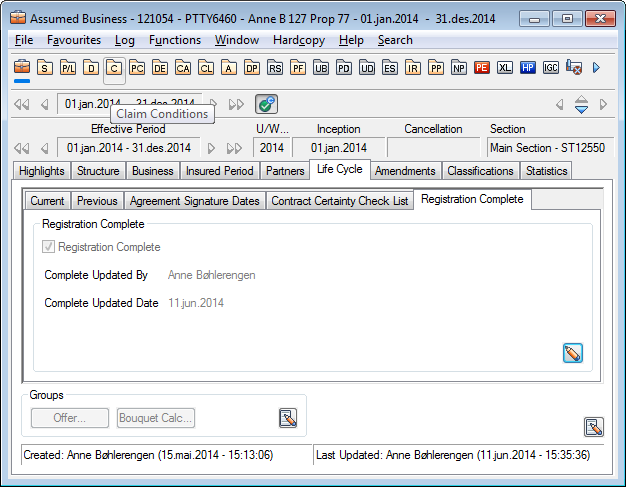Go to last Effective Period
Viewport: 626px width, 487px height.
coord(234,148)
